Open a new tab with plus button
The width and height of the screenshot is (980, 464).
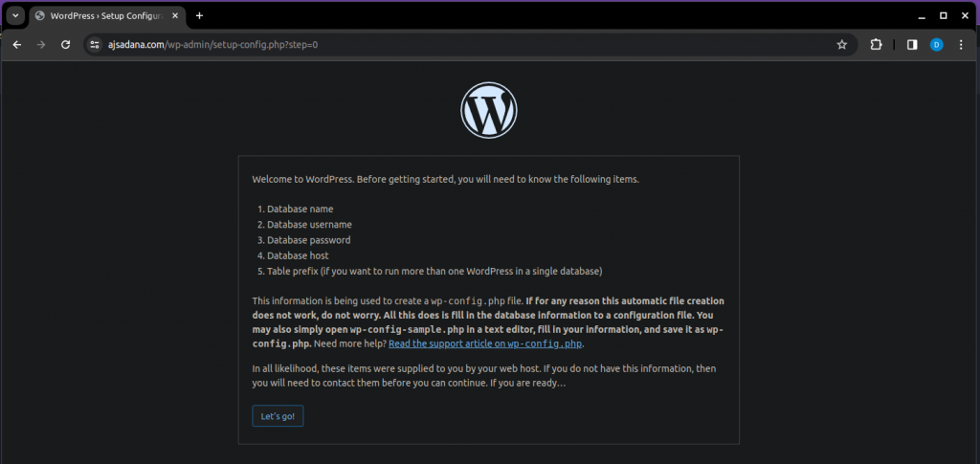tap(199, 15)
